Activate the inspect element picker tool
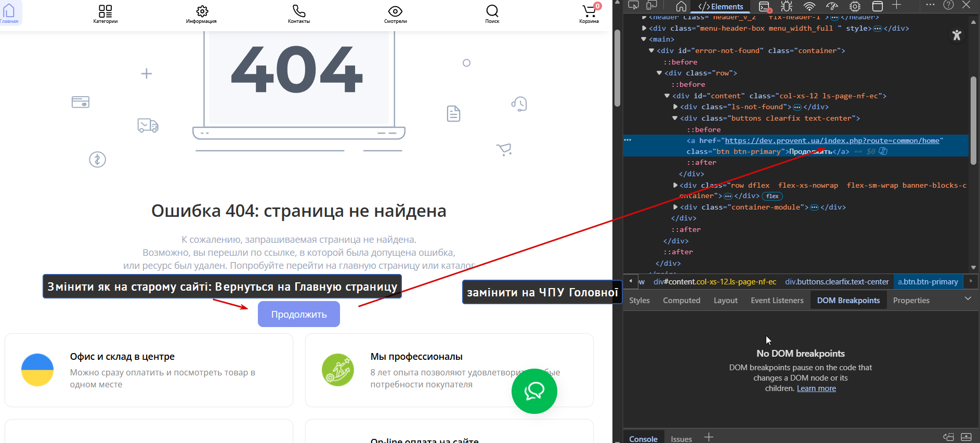The width and height of the screenshot is (980, 443). click(633, 6)
